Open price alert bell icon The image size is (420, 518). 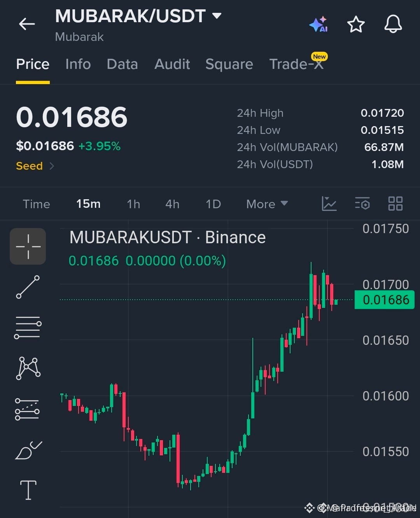393,24
